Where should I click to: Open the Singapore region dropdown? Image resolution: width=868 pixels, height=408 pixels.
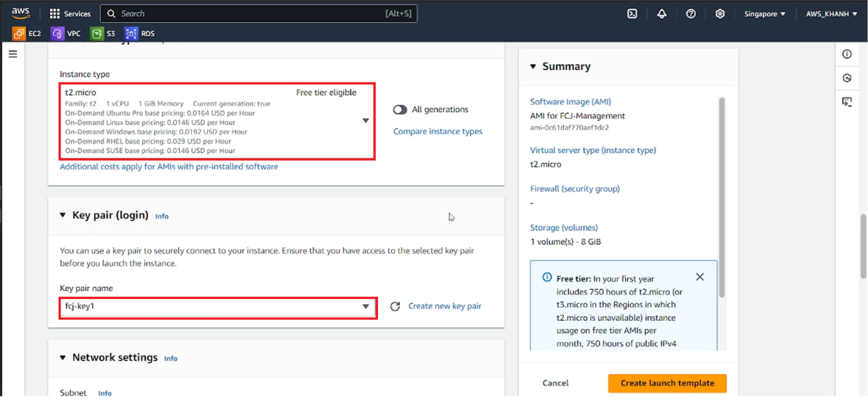click(x=765, y=14)
